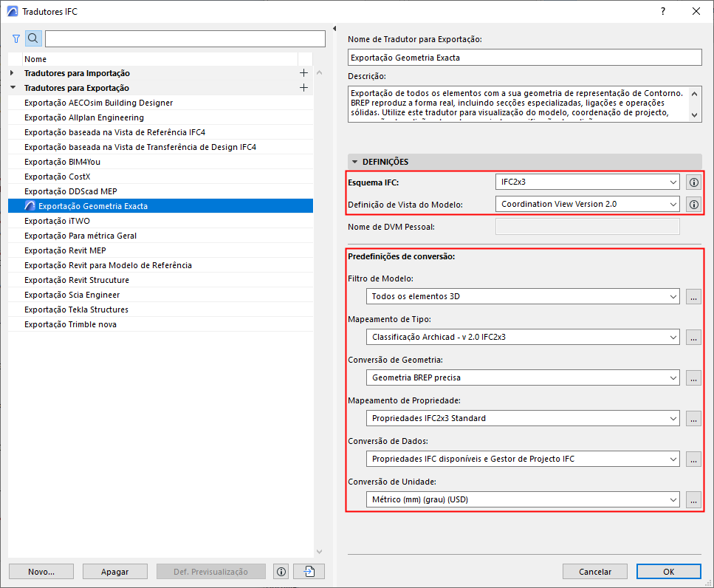
Task: Expand Tradutores para Importação group
Action: click(13, 73)
